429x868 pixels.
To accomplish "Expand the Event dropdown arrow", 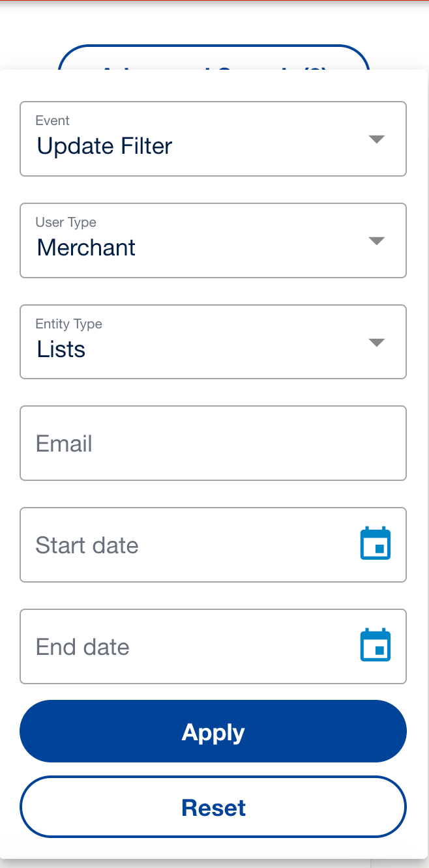I will [377, 139].
